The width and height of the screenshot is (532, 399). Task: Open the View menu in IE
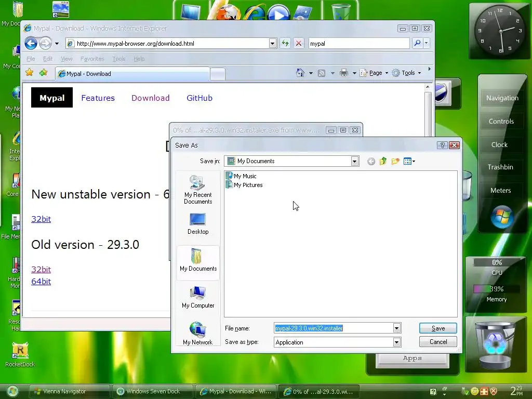(66, 59)
